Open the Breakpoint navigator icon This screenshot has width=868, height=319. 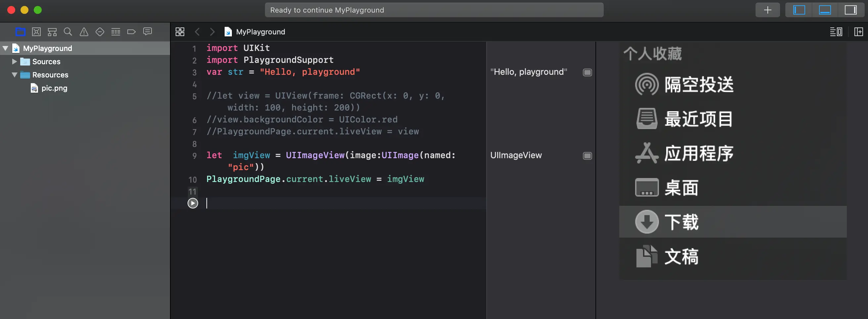(x=131, y=32)
